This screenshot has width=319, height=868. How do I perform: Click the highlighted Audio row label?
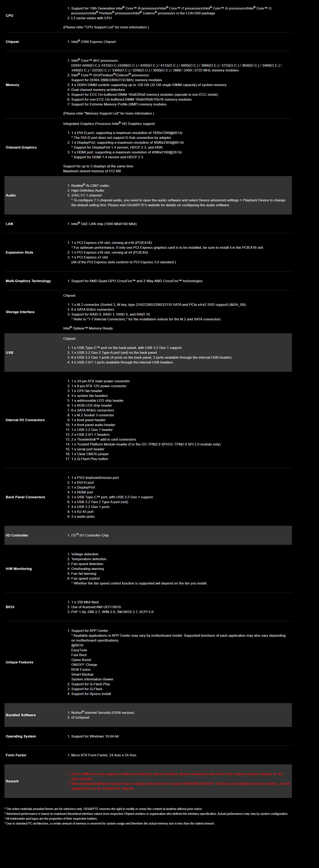pos(11,195)
